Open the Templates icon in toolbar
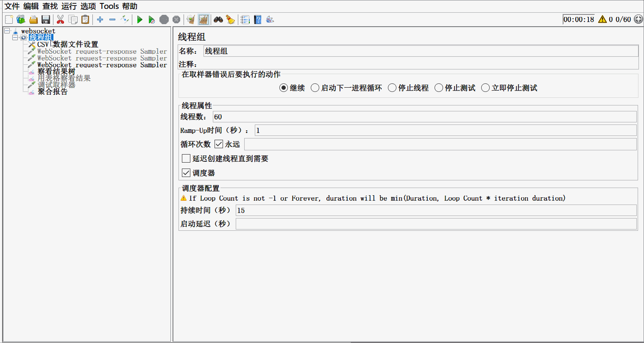The width and height of the screenshot is (644, 343). (x=21, y=19)
